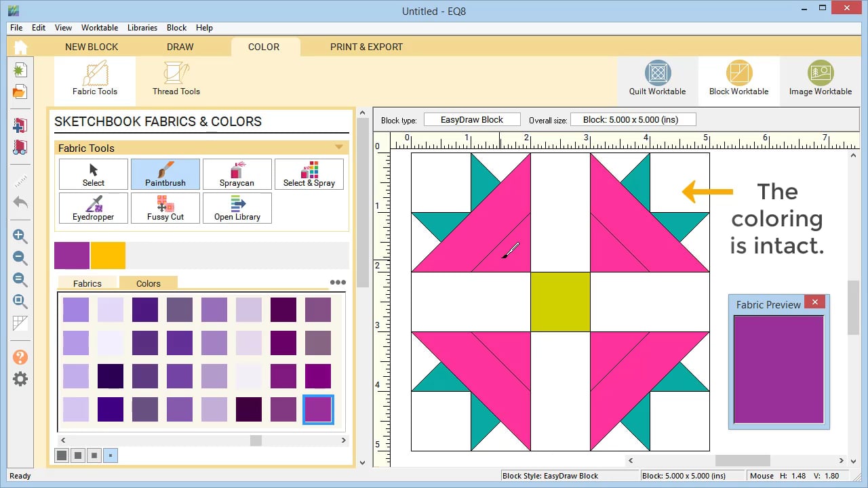This screenshot has height=488, width=868.
Task: Switch to the Fabrics tab
Action: click(87, 283)
